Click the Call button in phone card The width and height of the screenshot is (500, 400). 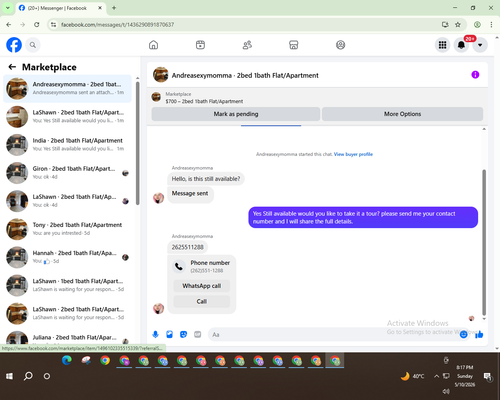coord(201,301)
